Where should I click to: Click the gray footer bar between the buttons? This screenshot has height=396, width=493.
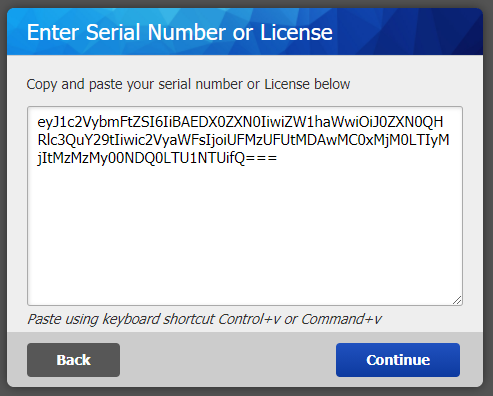(228, 360)
